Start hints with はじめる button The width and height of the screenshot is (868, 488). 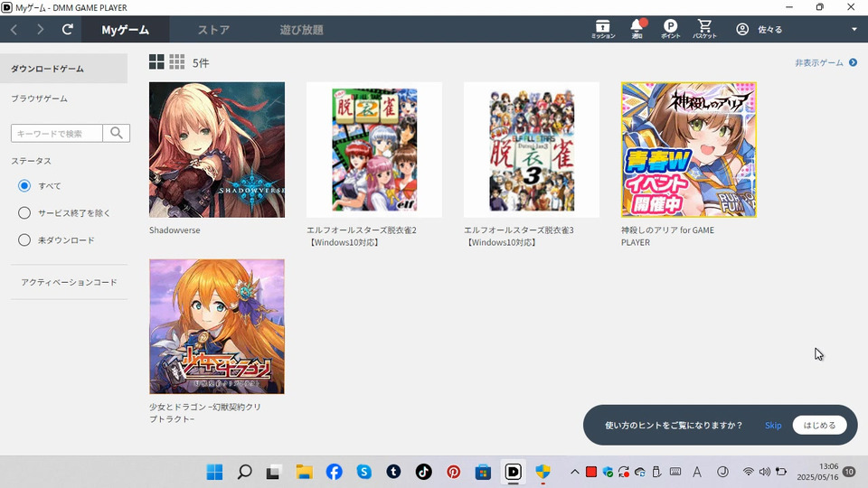click(x=819, y=425)
